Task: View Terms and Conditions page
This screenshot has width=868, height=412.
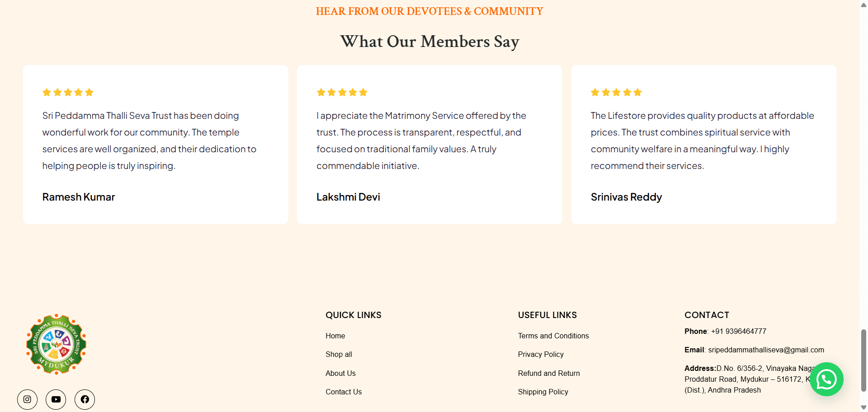Action: coord(553,336)
